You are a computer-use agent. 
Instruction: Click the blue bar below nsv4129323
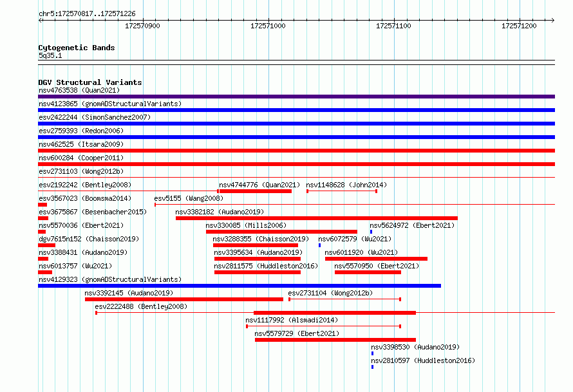(x=240, y=286)
